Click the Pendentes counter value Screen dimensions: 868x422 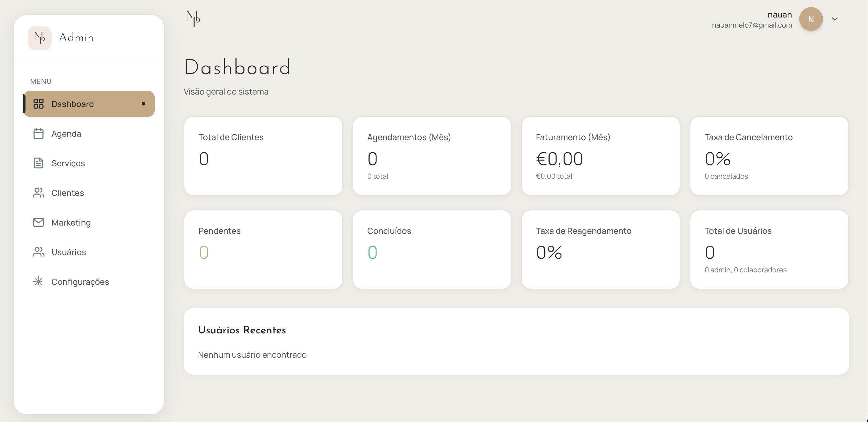pos(204,252)
